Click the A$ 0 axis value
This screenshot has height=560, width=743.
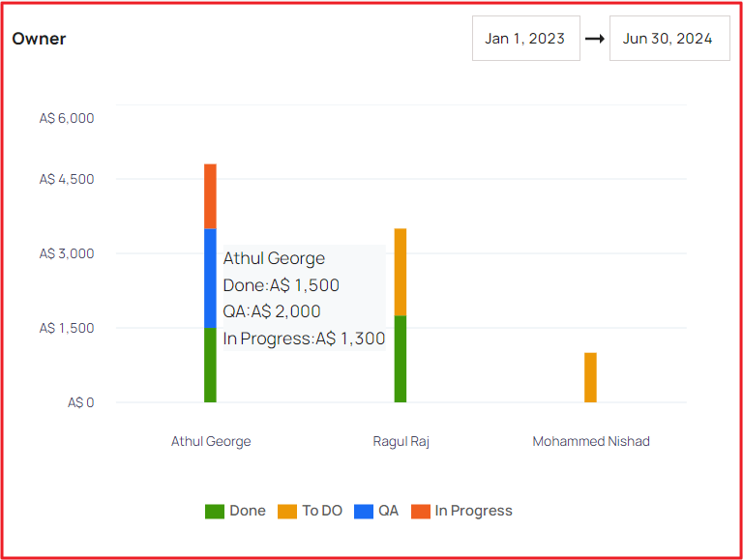coord(80,402)
